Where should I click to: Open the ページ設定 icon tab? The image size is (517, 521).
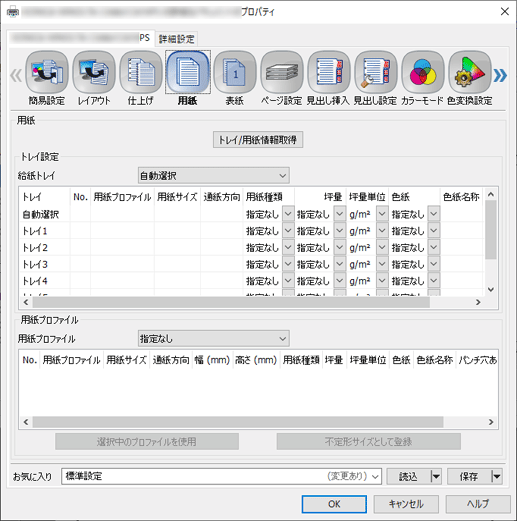tap(282, 78)
